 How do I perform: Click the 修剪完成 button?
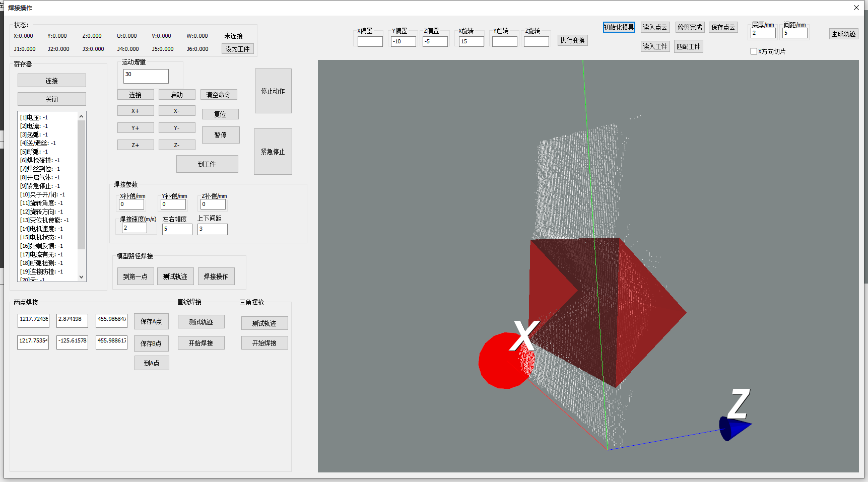tap(690, 27)
